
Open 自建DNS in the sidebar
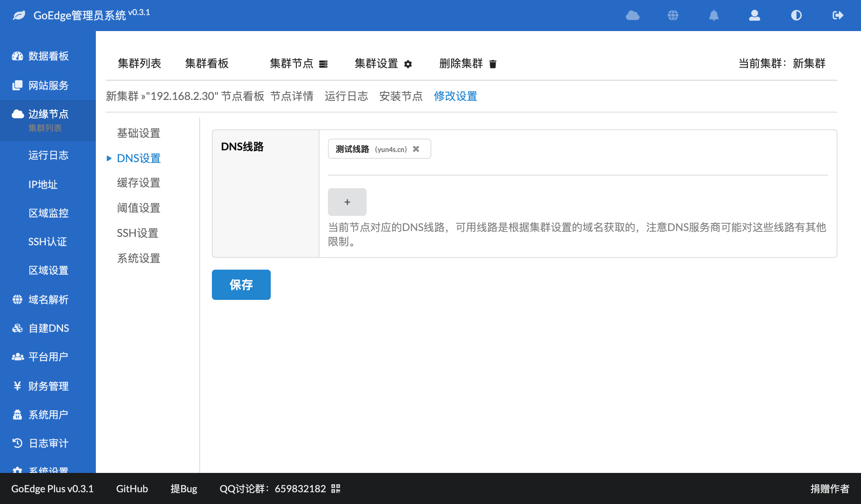tap(48, 328)
